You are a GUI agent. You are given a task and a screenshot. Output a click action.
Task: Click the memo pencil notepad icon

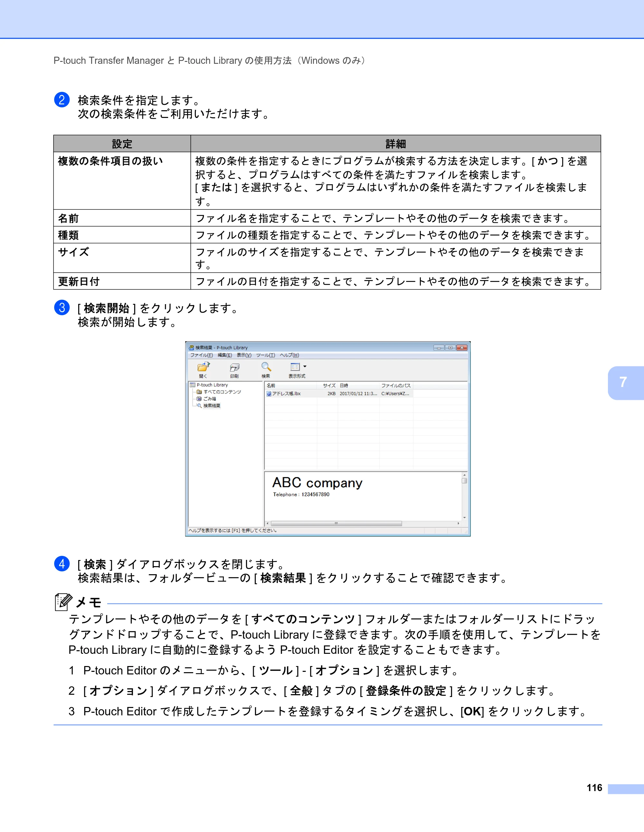point(63,602)
